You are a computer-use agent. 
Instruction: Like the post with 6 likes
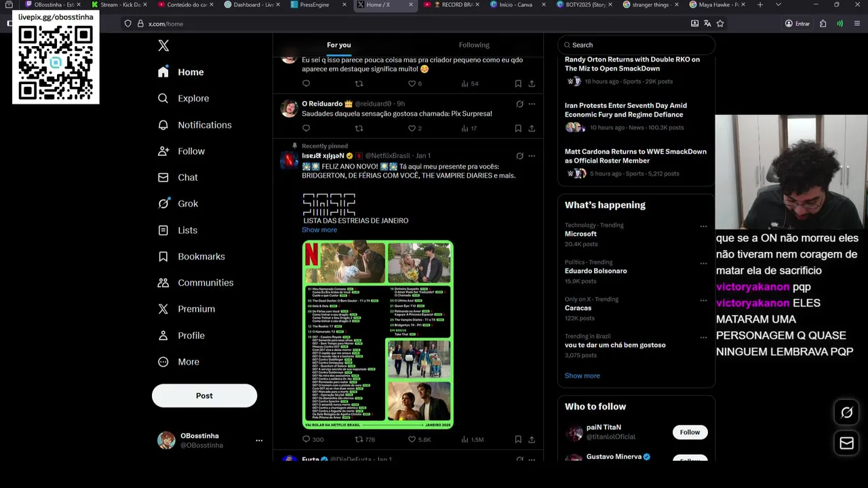click(412, 83)
